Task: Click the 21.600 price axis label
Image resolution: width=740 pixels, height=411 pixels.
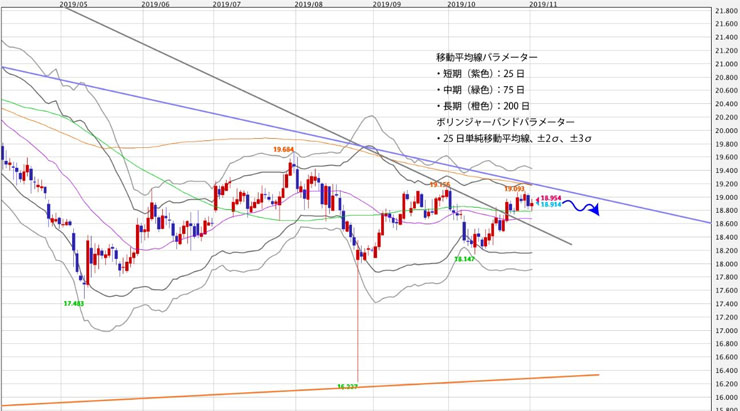Action: (726, 24)
